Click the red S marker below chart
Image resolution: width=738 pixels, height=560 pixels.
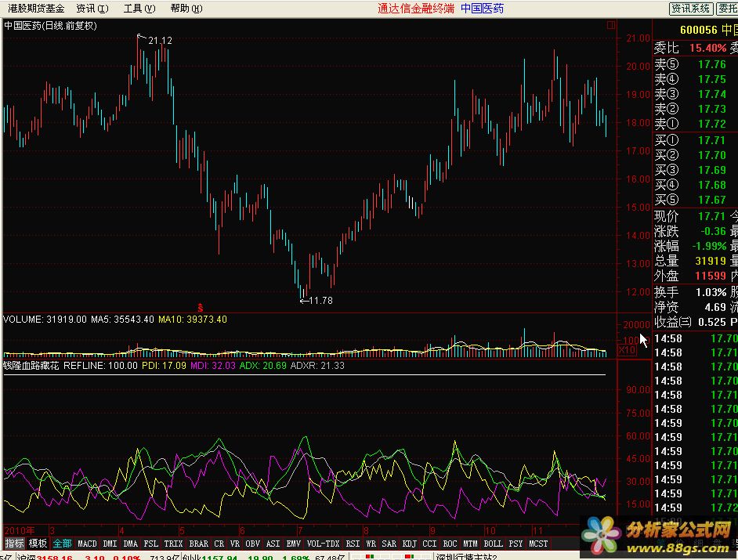point(200,308)
